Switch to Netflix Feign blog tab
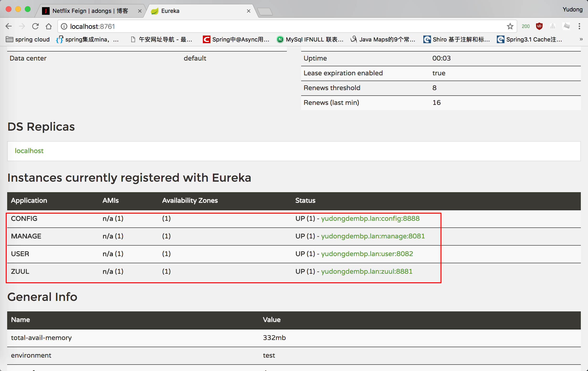 [x=90, y=11]
